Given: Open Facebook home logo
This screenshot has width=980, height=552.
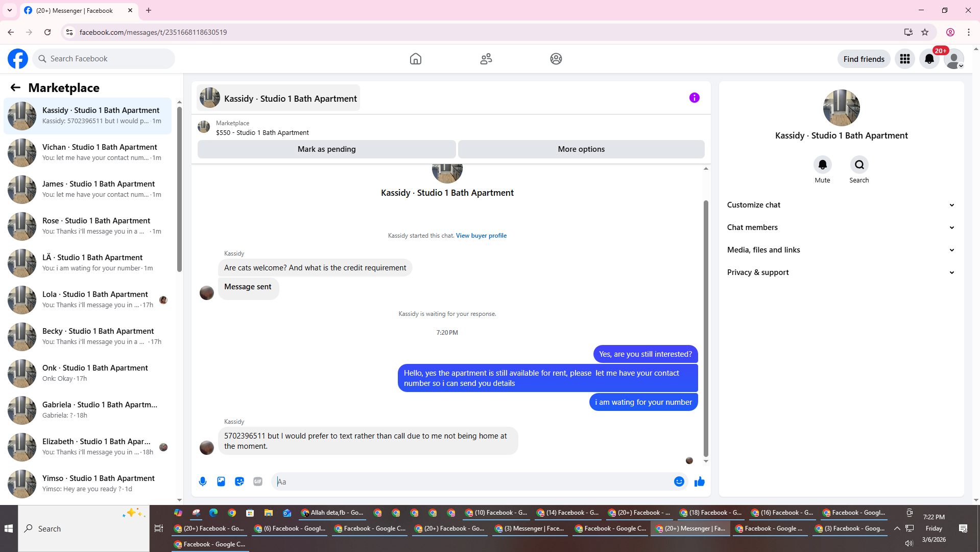Looking at the screenshot, I should click(x=18, y=59).
